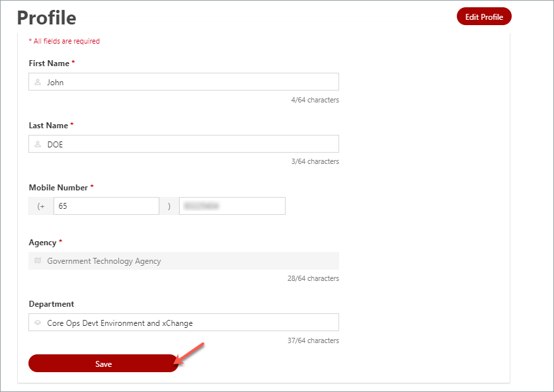Click the Profile page heading
The image size is (554, 392).
[46, 18]
